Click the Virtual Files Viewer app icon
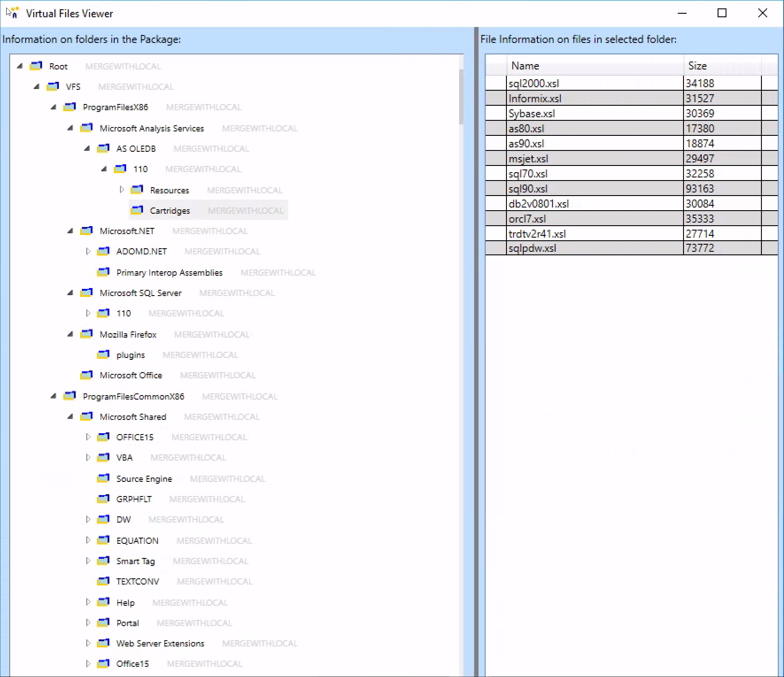Image resolution: width=784 pixels, height=677 pixels. (x=12, y=13)
